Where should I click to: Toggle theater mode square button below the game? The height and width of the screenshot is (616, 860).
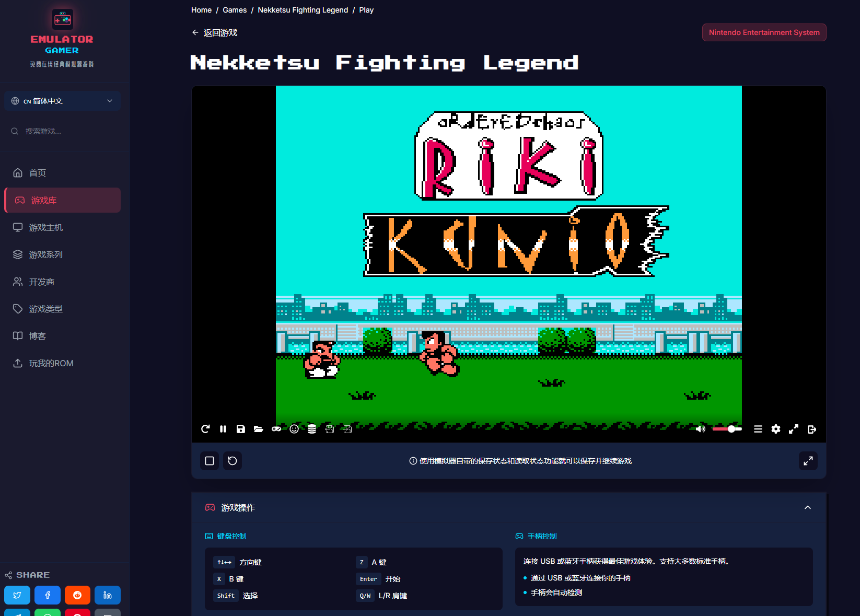[x=210, y=461]
